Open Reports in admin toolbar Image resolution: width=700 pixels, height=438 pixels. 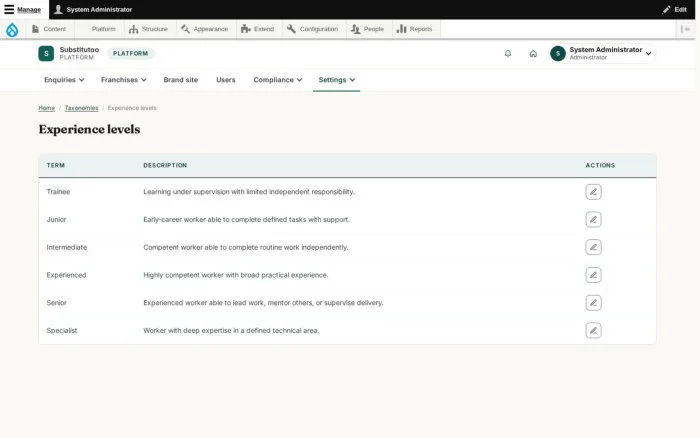point(415,29)
